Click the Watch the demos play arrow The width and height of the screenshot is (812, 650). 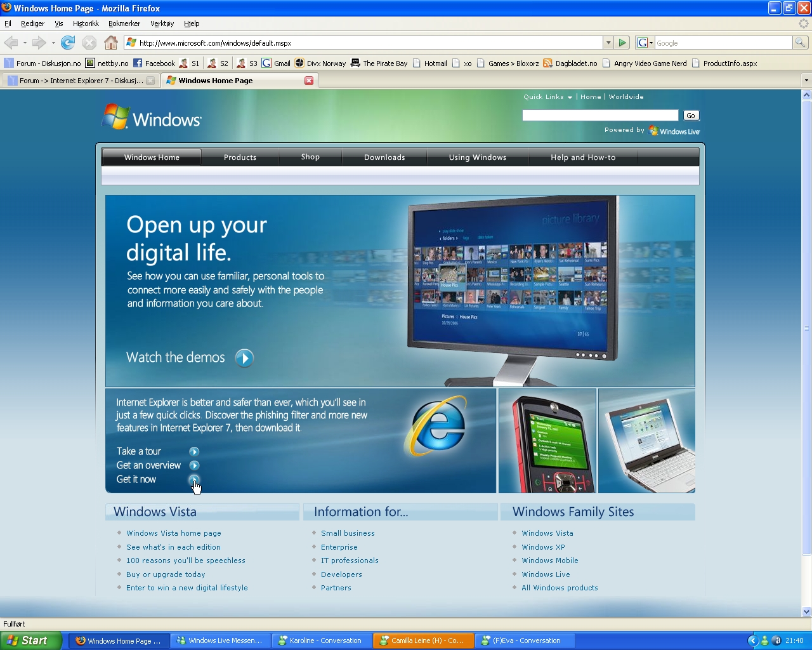pos(244,358)
